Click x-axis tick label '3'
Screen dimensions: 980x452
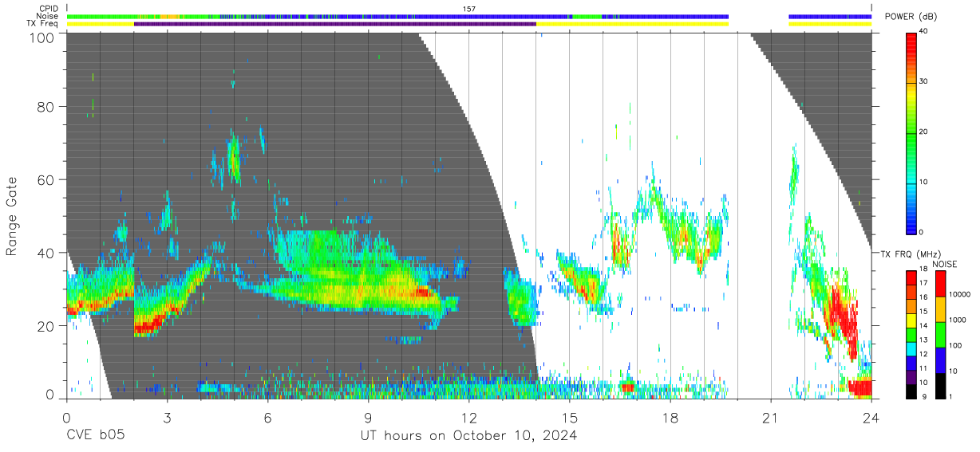pyautogui.click(x=167, y=418)
